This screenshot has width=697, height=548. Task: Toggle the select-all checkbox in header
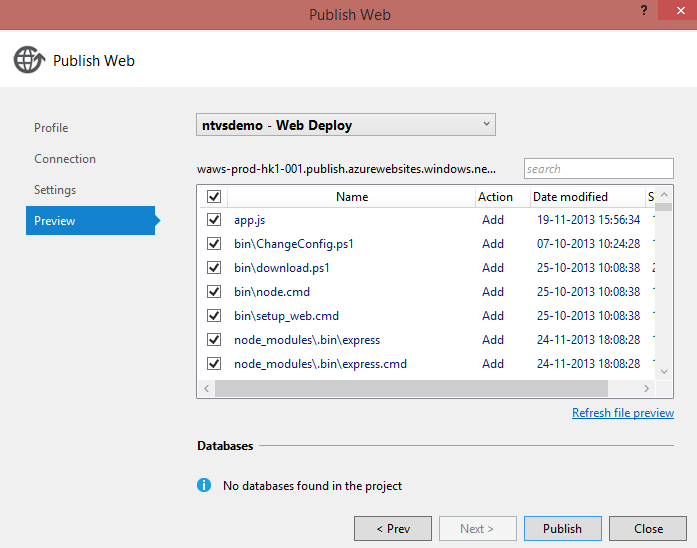214,196
